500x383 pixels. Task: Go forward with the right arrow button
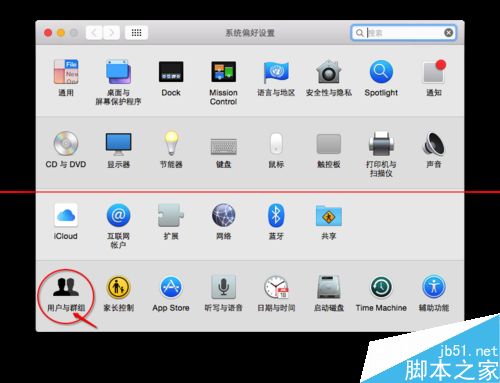coord(111,33)
